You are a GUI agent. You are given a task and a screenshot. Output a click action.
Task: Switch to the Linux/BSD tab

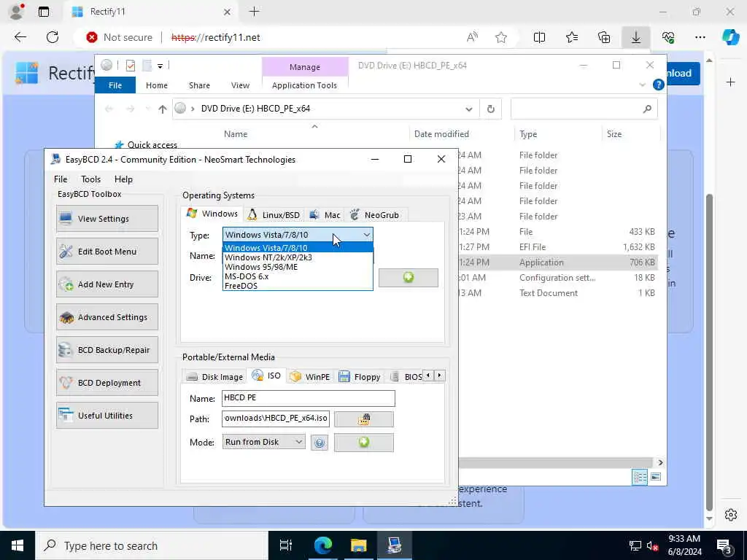(274, 215)
